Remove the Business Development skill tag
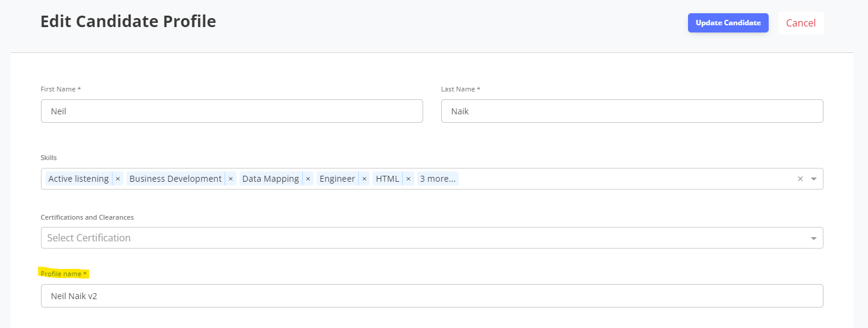Screen dimensions: 868x328 coord(231,179)
